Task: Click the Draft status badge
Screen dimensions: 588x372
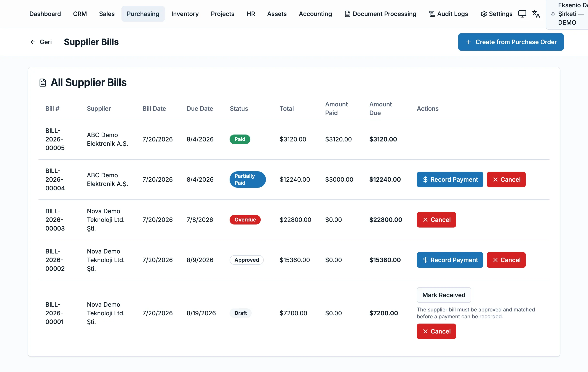Action: click(x=240, y=313)
